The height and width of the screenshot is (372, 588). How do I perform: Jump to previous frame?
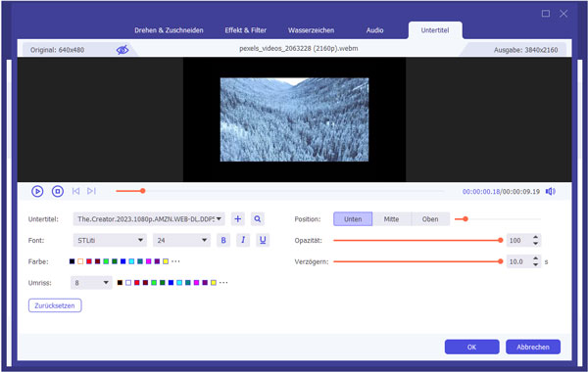[x=75, y=191]
